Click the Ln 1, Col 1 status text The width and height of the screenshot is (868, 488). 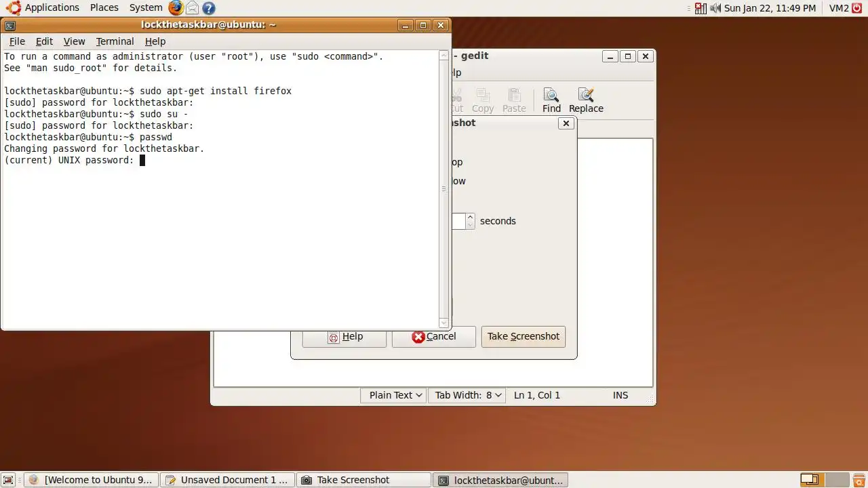click(537, 395)
